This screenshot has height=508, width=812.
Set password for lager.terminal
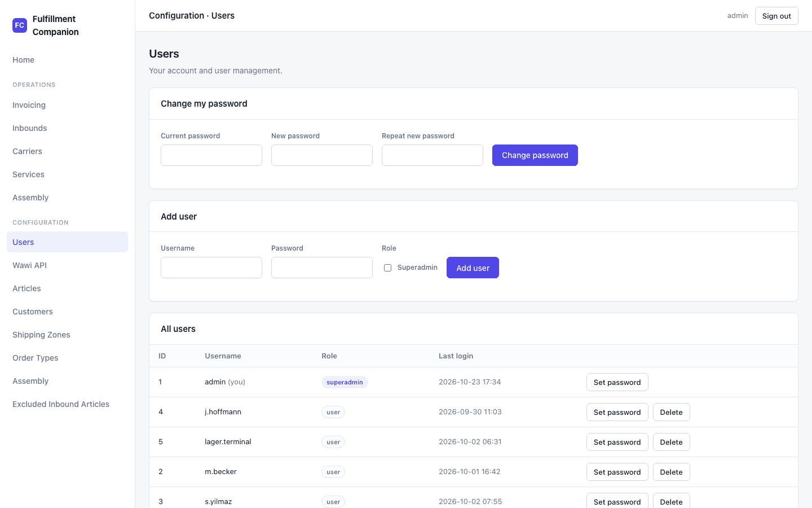coord(617,442)
